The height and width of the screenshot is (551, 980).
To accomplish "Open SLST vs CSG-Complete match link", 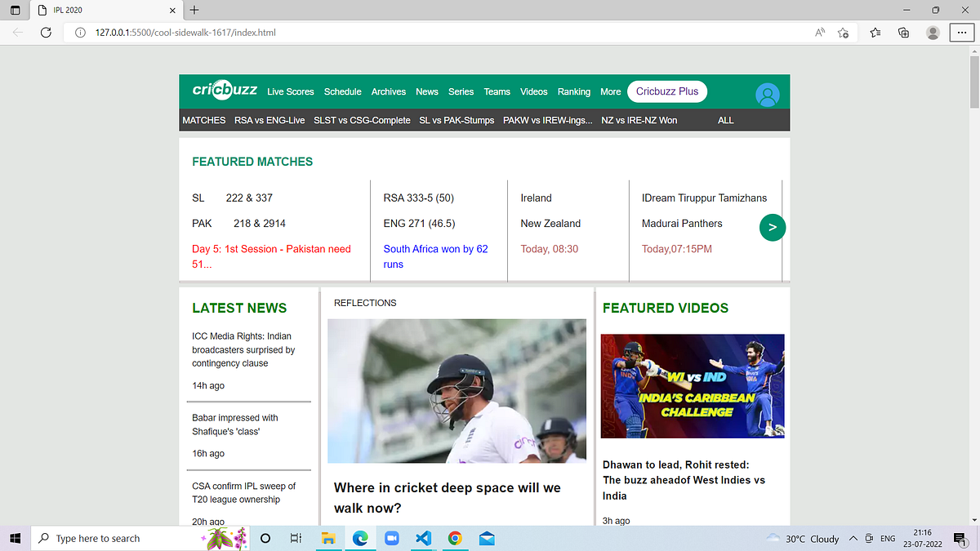I will [362, 120].
